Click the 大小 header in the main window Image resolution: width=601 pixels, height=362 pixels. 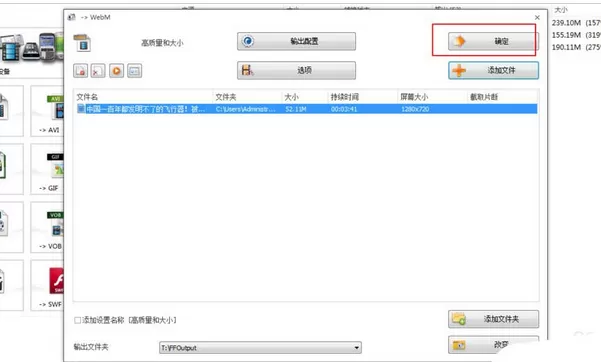click(561, 10)
